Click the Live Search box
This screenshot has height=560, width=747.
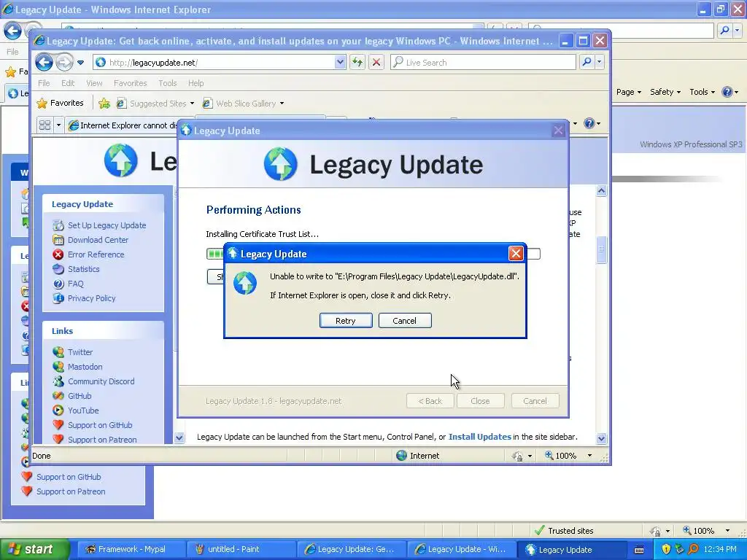[x=483, y=63]
